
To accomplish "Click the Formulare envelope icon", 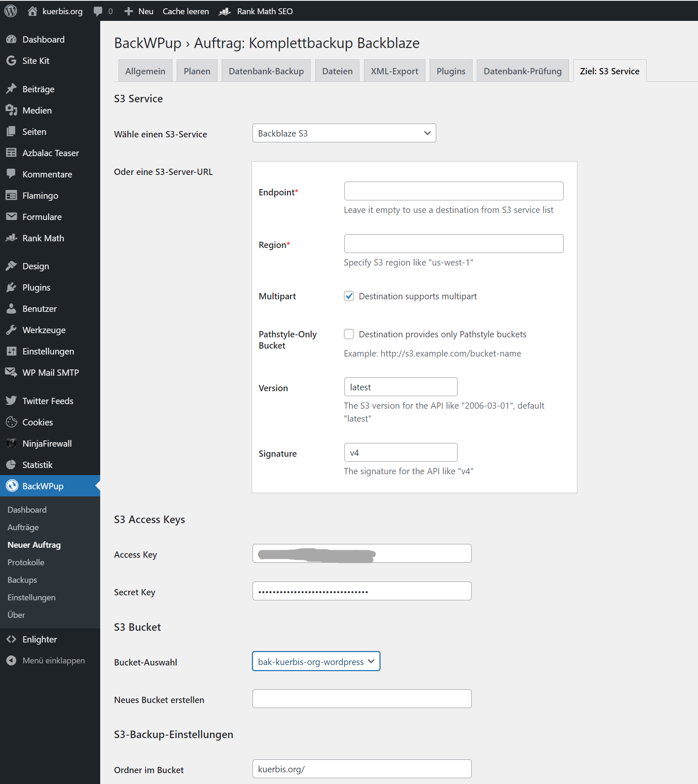I will (x=11, y=217).
